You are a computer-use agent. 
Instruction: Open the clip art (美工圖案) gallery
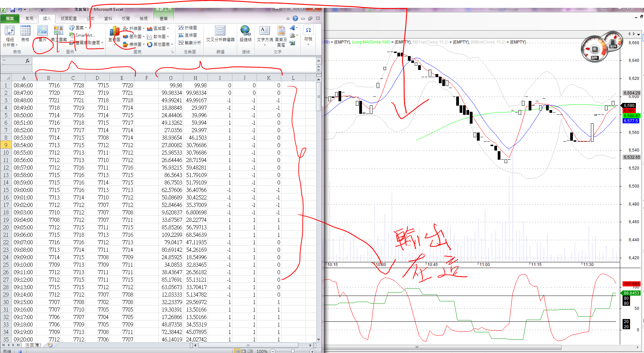coord(59,33)
